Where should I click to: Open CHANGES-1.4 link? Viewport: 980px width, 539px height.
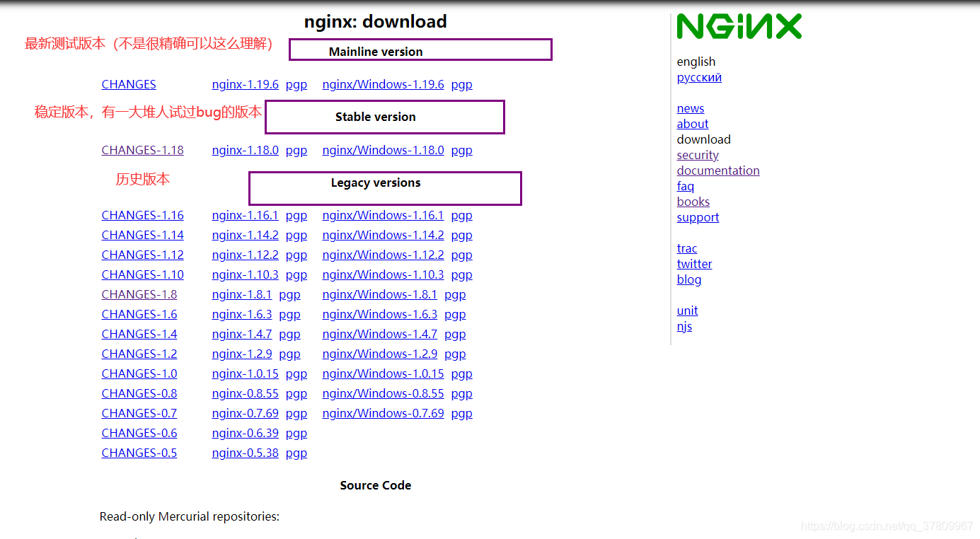139,334
